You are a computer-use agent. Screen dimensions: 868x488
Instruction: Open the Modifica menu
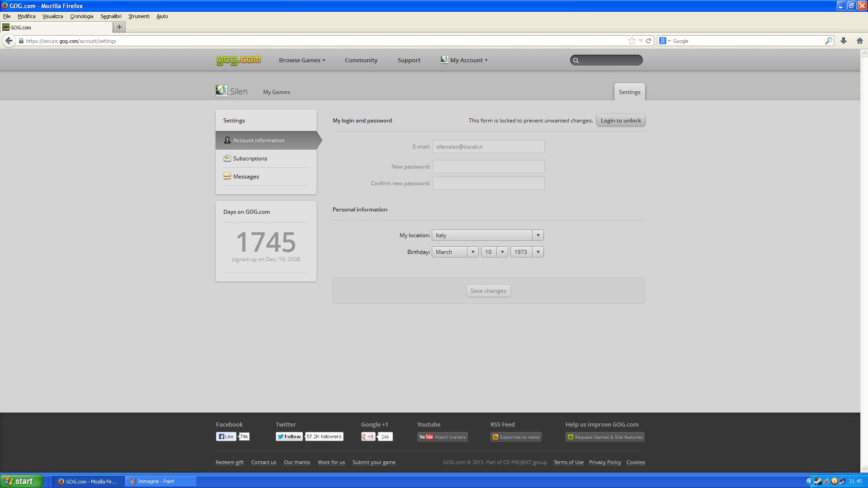tap(26, 16)
